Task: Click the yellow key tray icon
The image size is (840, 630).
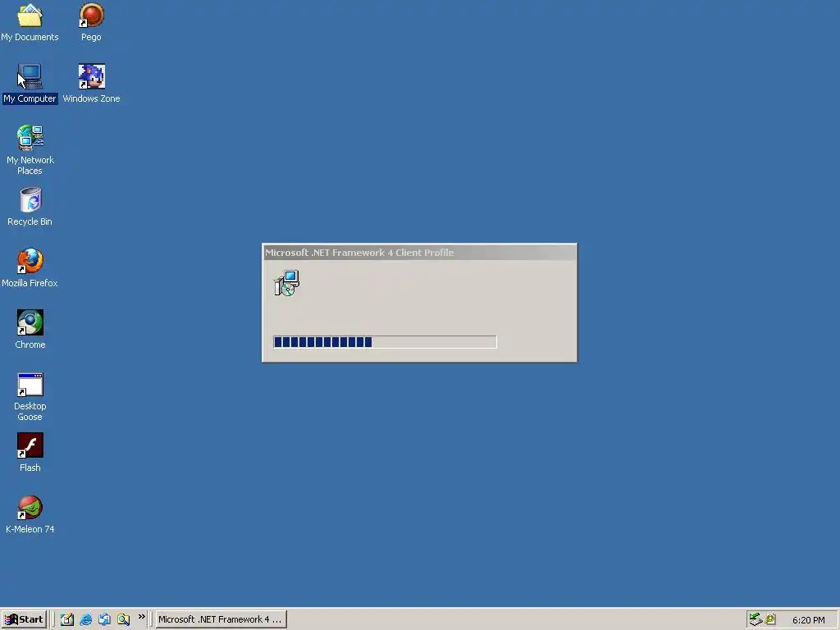Action: (770, 619)
